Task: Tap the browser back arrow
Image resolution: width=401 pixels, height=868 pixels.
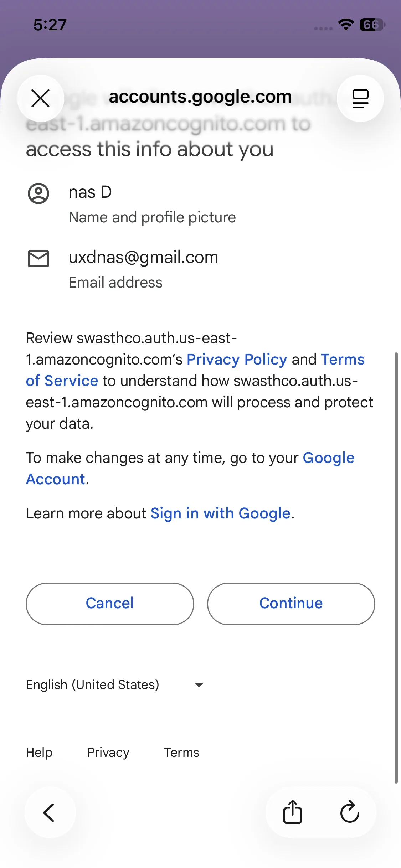Action: pos(49,812)
